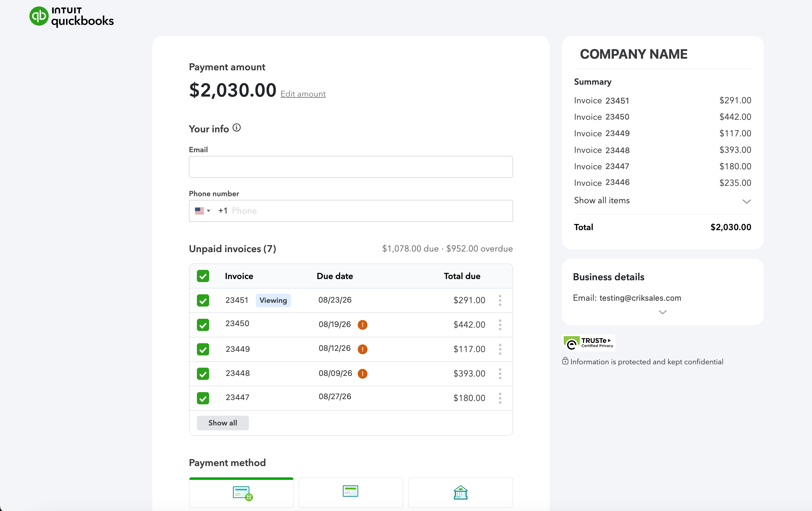Open the country flag phone code dropdown
Viewport: 812px width, 511px height.
(x=203, y=211)
